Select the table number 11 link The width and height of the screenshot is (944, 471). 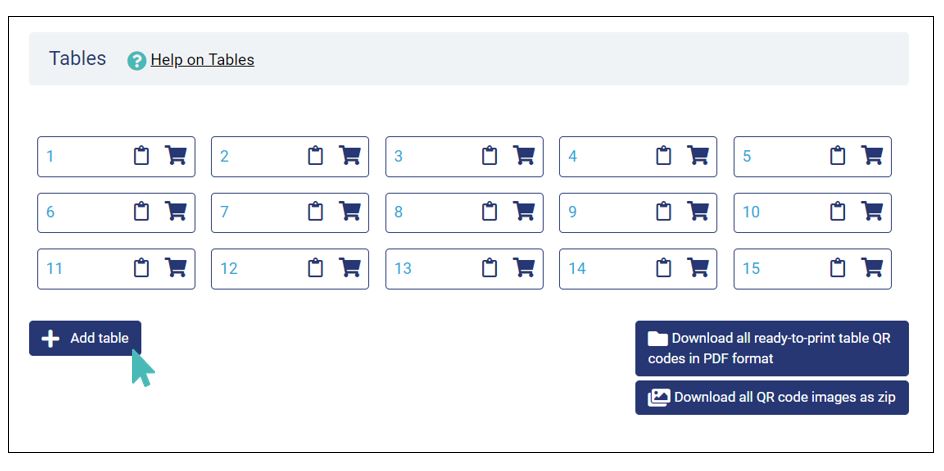pyautogui.click(x=54, y=269)
